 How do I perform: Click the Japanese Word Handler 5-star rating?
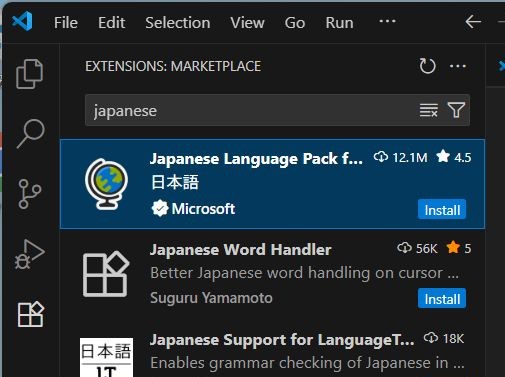[x=459, y=248]
